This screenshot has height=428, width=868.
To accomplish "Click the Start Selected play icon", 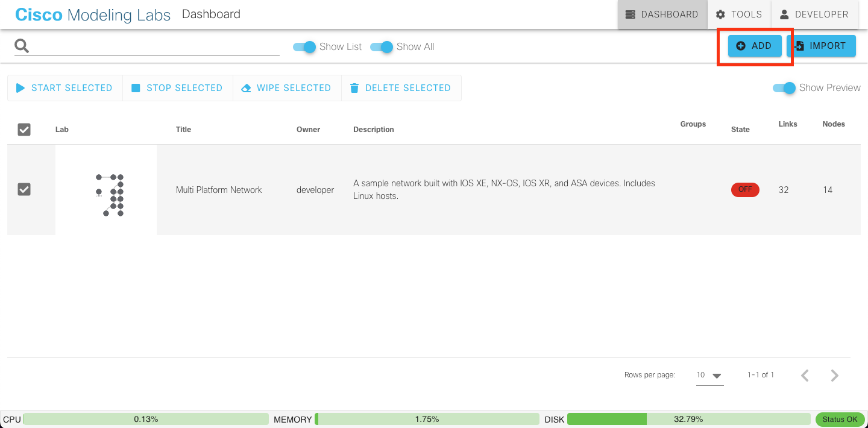I will coord(20,88).
